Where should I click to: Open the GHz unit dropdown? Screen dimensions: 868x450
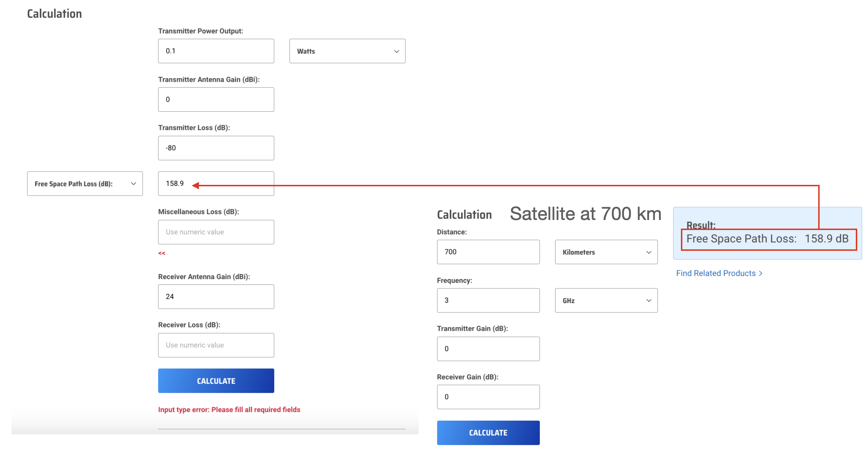tap(606, 300)
